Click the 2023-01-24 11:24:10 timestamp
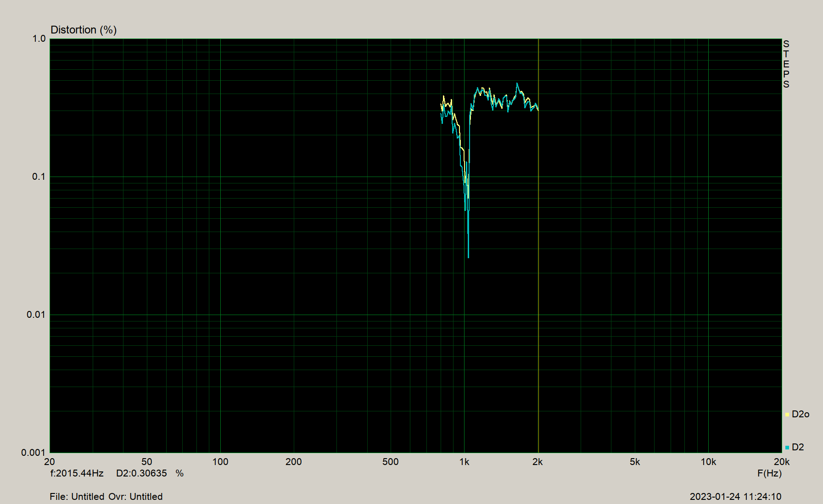Screen dimensions: 823x504 click(x=735, y=497)
